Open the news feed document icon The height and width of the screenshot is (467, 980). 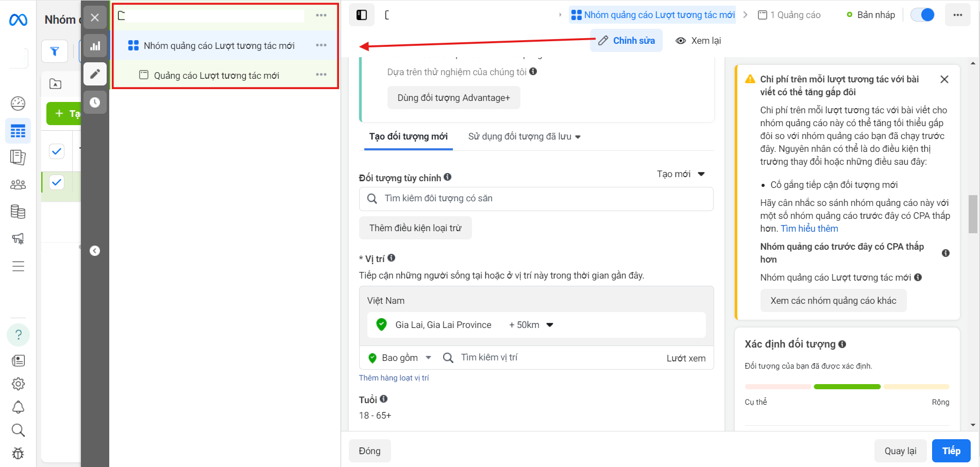(18, 360)
